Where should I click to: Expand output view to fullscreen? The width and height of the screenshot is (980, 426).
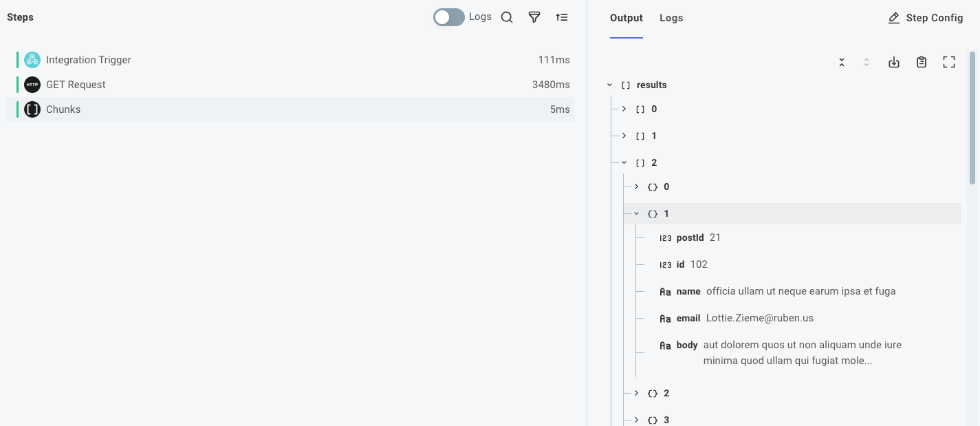(x=949, y=62)
